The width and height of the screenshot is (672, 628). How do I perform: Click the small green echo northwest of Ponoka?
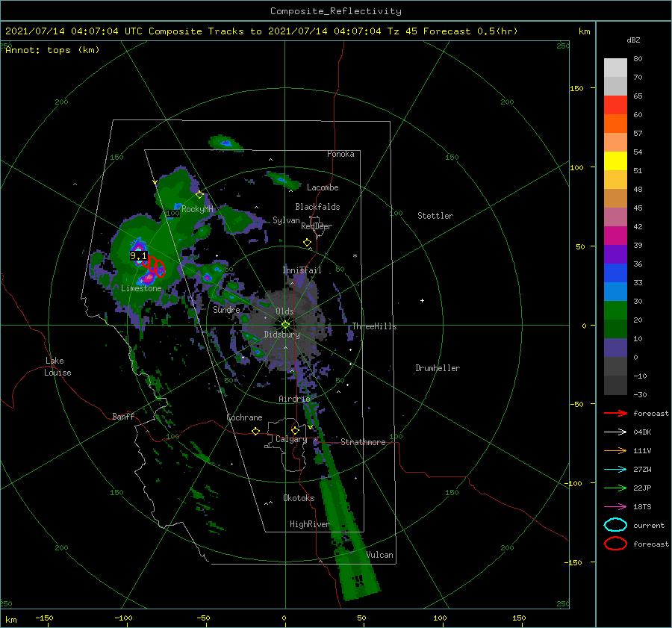click(x=225, y=143)
